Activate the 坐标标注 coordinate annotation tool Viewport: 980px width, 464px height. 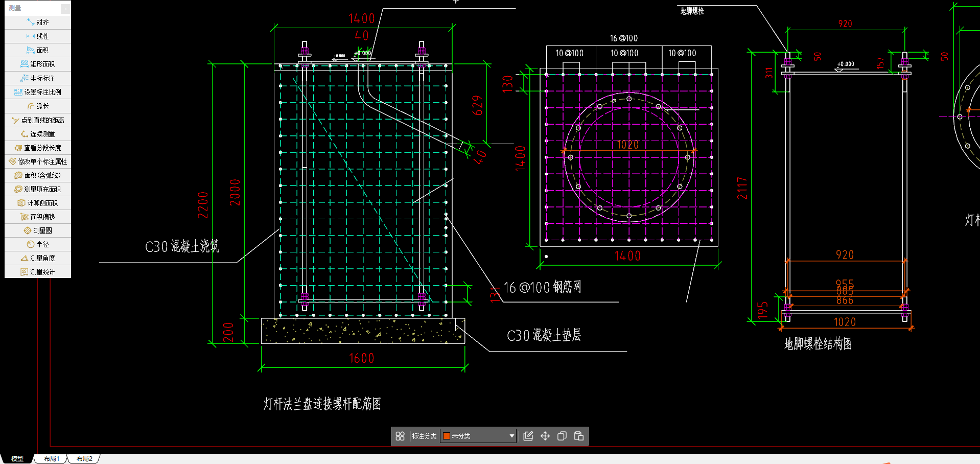click(x=38, y=78)
